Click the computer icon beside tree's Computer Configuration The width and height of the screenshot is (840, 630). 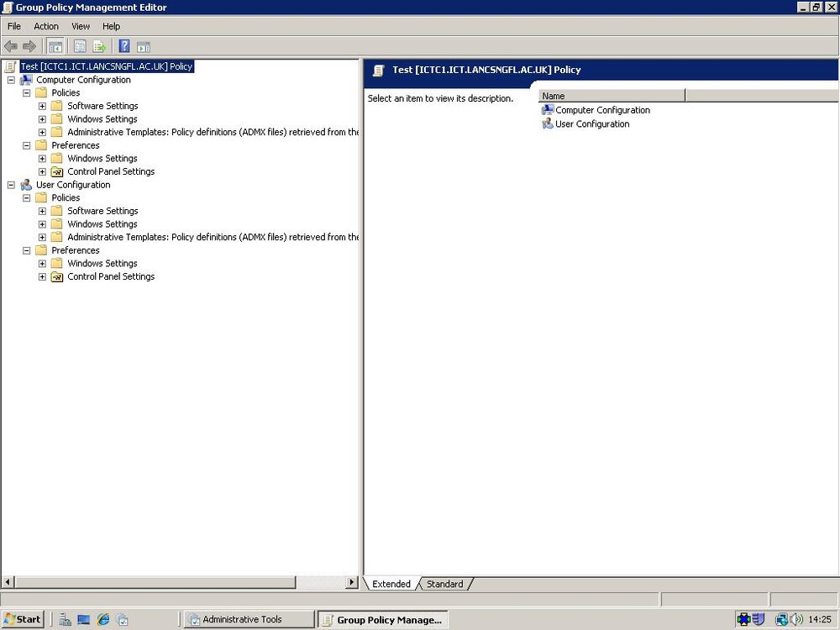click(x=26, y=80)
